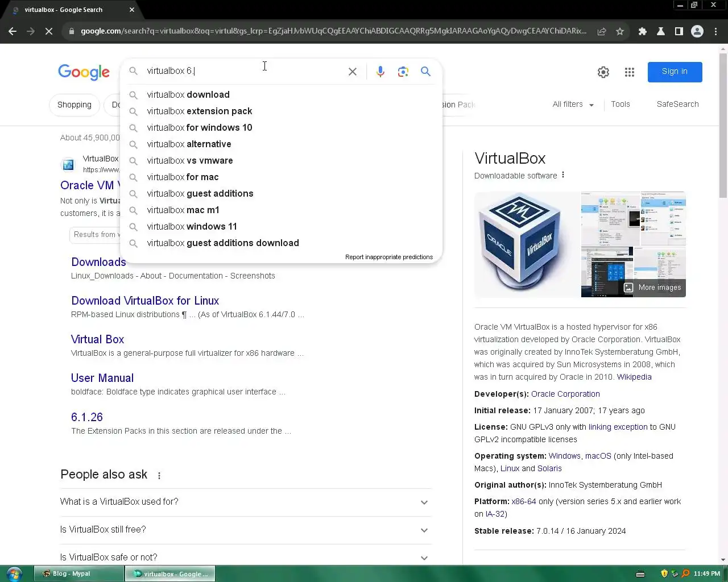This screenshot has width=728, height=582.
Task: Choose suggestion virtualbox windows 11
Action: click(281, 227)
